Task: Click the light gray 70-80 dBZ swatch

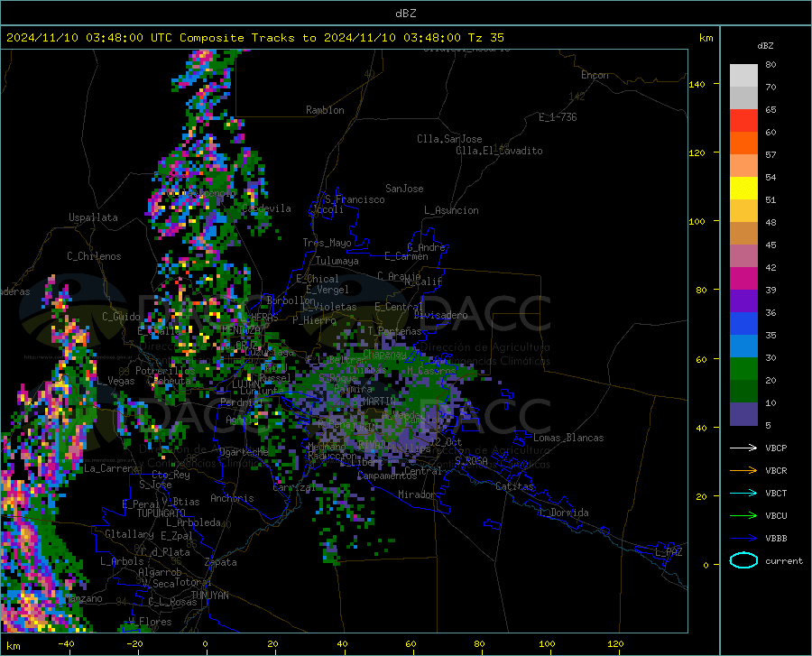Action: click(x=743, y=76)
